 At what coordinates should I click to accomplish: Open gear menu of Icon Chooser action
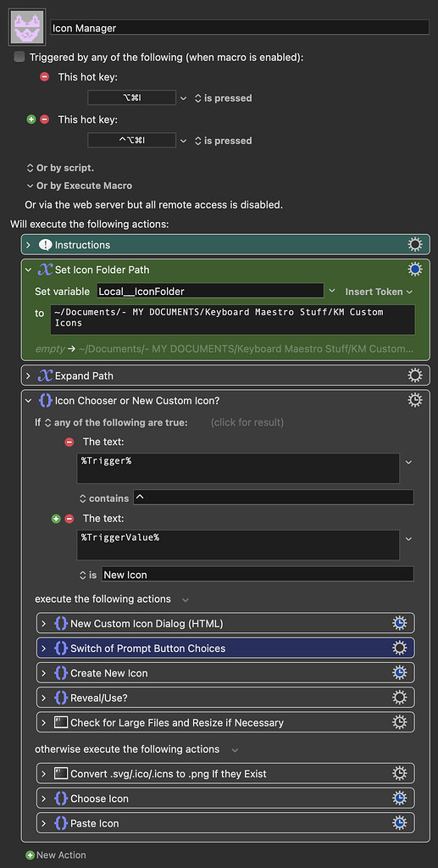pyautogui.click(x=415, y=400)
